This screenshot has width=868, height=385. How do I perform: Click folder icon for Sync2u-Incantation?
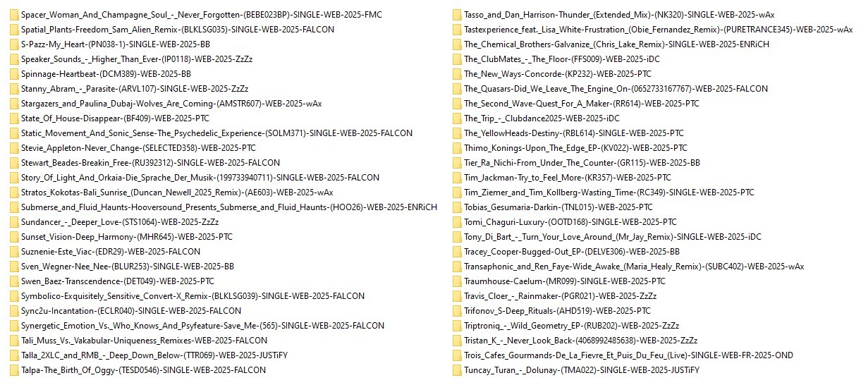(13, 310)
